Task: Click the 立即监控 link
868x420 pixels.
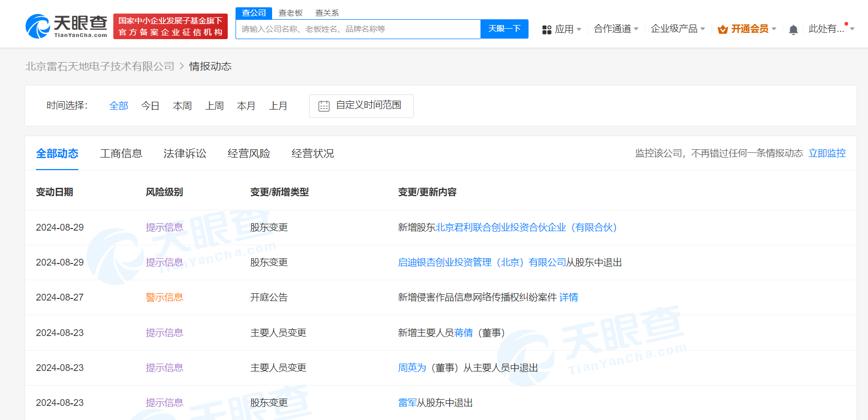Action: [x=827, y=153]
